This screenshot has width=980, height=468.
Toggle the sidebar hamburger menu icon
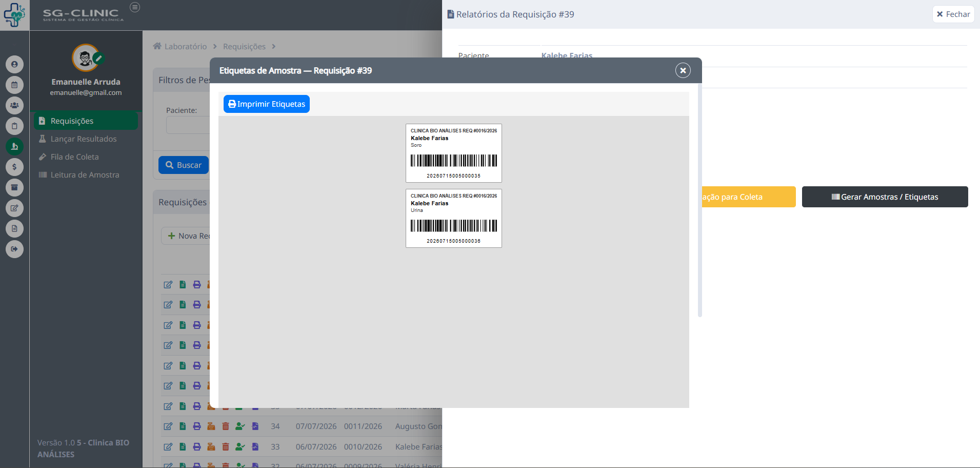tap(135, 7)
